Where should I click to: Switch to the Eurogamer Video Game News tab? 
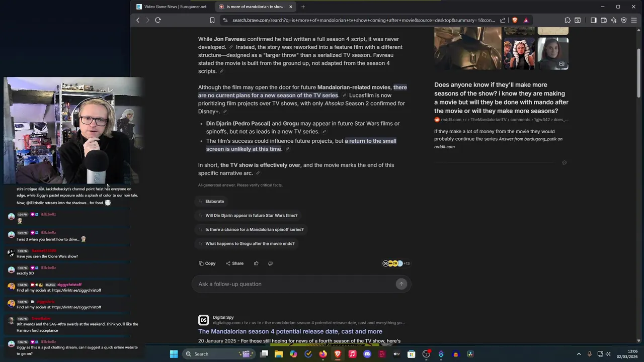click(x=172, y=7)
